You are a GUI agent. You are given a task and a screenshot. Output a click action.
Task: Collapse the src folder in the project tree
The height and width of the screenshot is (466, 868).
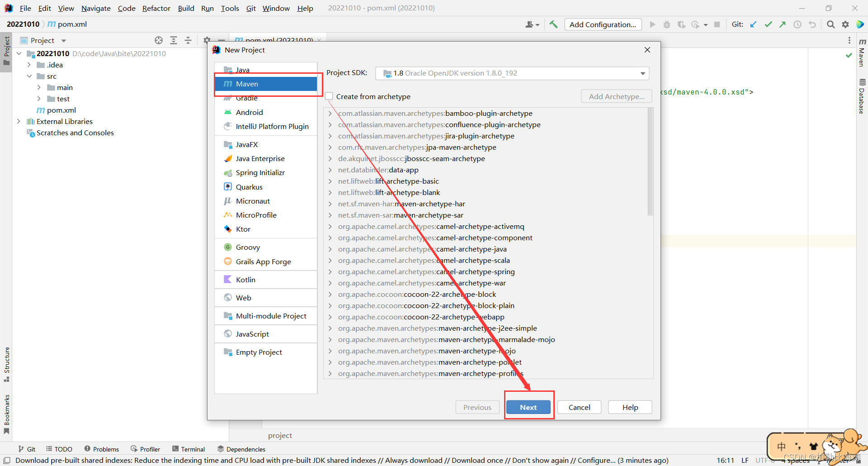[x=29, y=76]
